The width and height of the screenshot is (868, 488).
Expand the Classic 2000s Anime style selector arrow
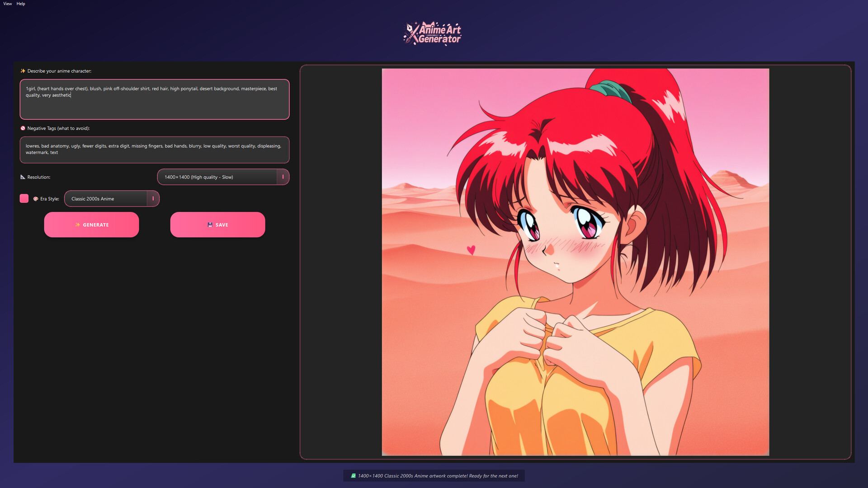pos(152,198)
